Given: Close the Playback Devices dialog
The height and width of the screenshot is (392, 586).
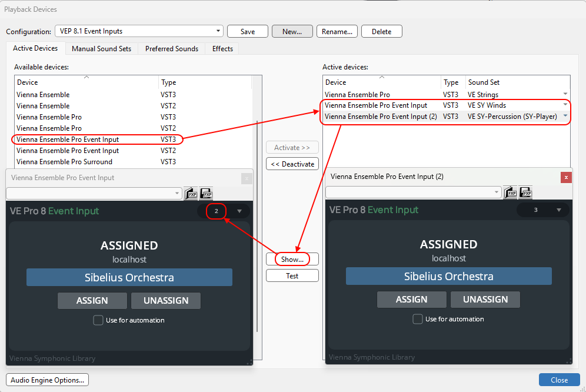Looking at the screenshot, I should [x=559, y=380].
